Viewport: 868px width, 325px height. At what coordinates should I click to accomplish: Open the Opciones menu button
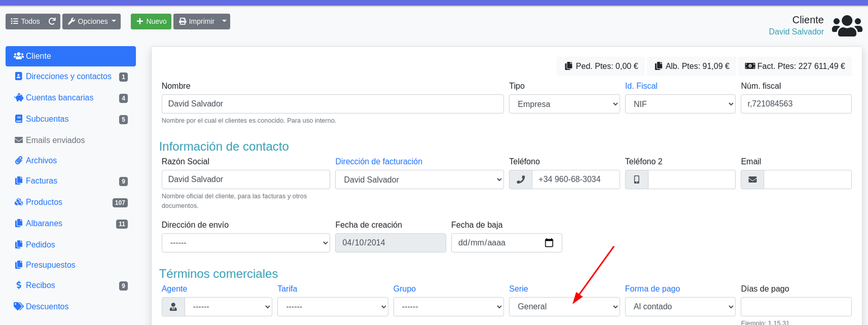[x=92, y=21]
